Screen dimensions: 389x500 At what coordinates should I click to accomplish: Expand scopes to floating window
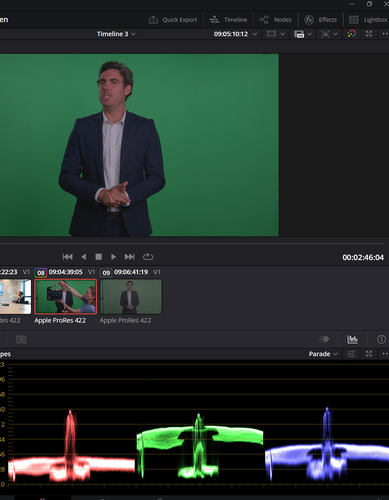[369, 354]
